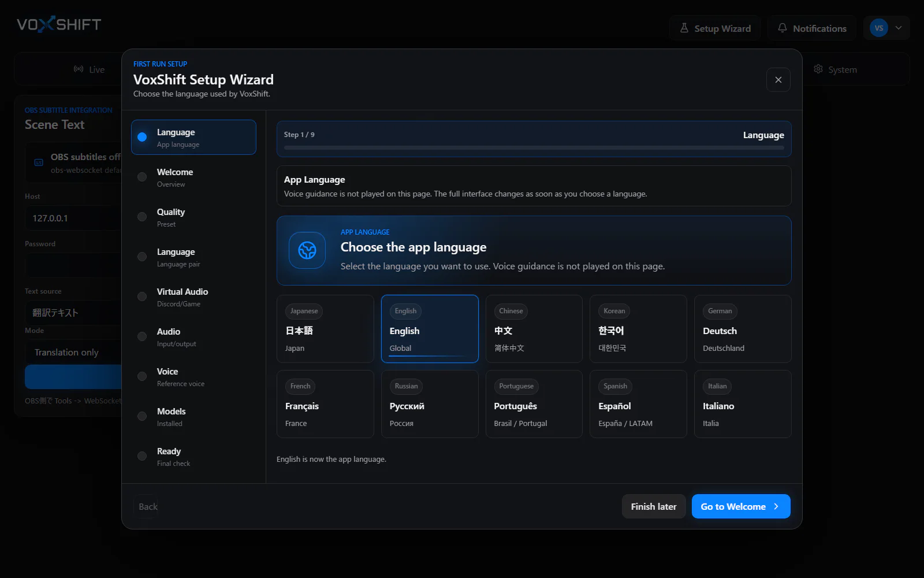Viewport: 924px width, 578px height.
Task: Expand the user account chevron menu
Action: [899, 28]
